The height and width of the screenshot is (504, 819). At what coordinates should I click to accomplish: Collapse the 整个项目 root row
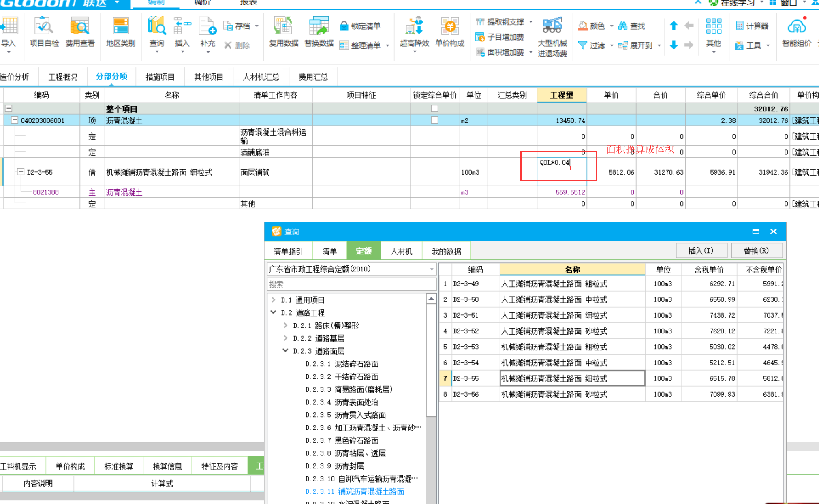(9, 108)
